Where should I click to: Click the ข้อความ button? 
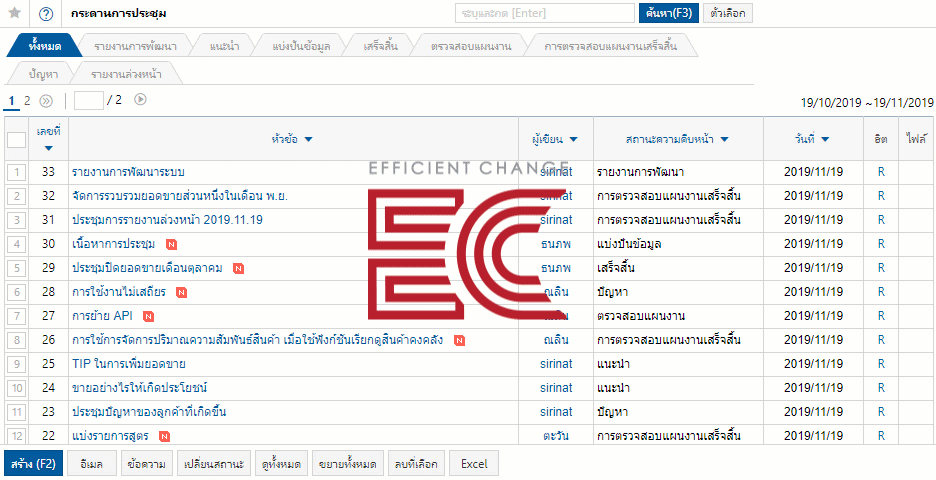(146, 464)
